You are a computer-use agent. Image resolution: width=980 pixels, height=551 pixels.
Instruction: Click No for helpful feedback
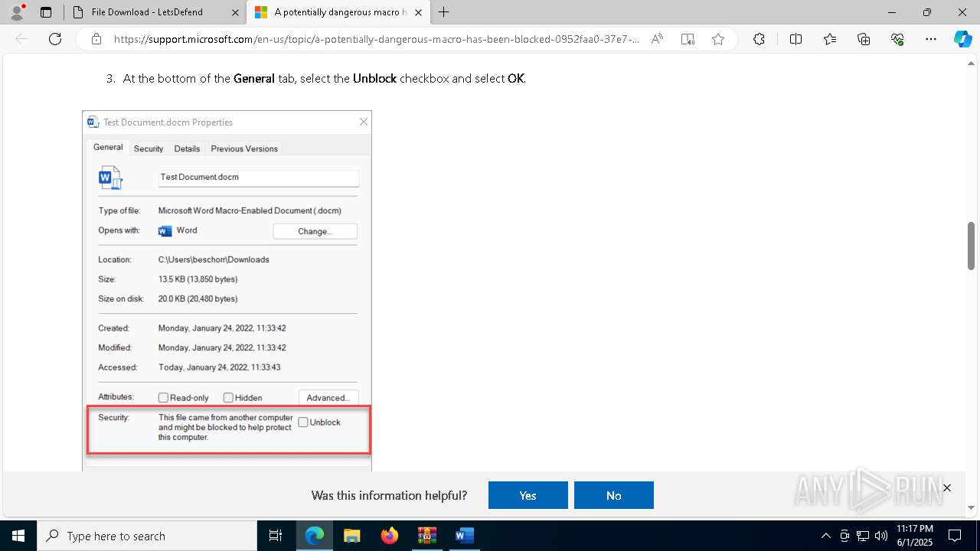pos(614,495)
